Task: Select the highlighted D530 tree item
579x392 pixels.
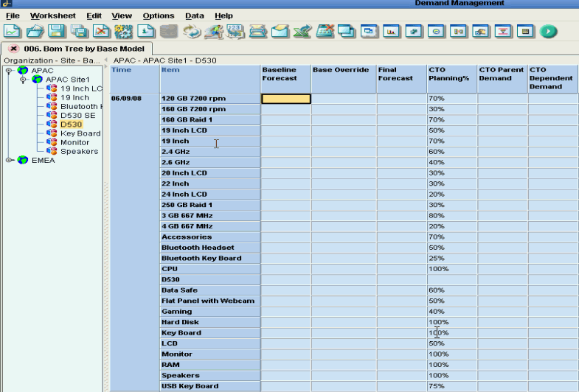Action: point(72,125)
